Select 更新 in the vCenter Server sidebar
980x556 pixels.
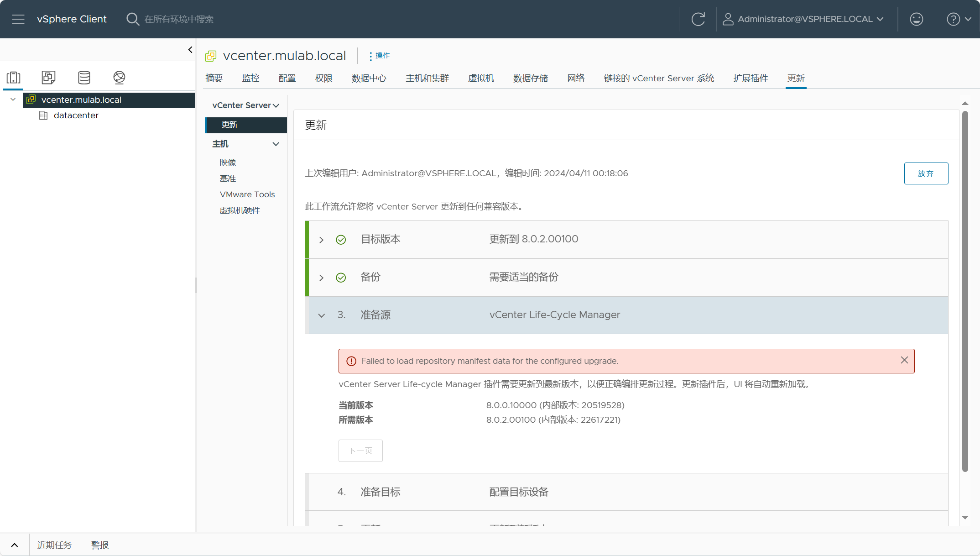[x=246, y=125]
